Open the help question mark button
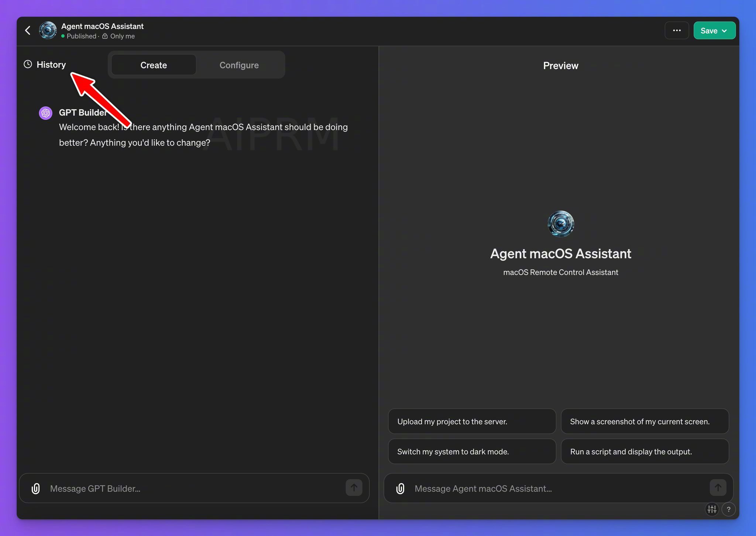 (728, 509)
